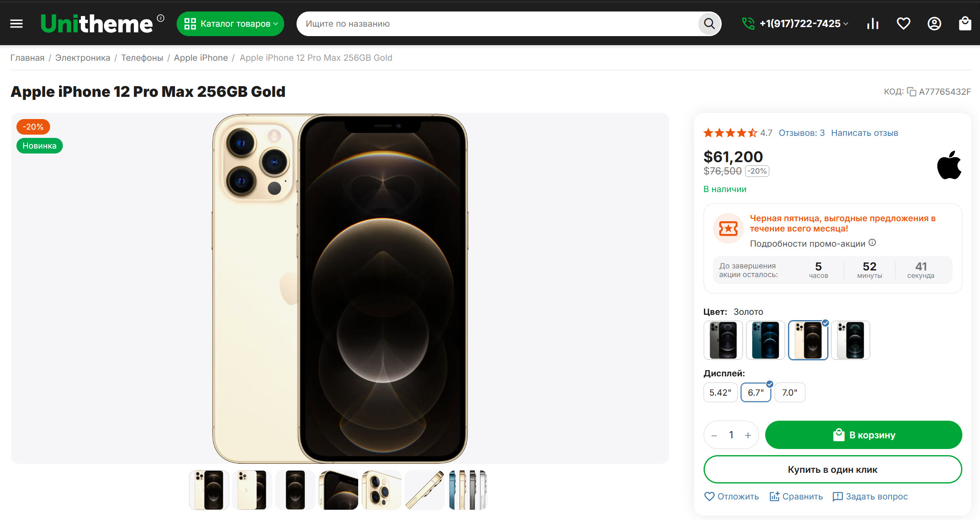Open the comparison chart icon in header
Image resolution: width=980 pixels, height=520 pixels.
point(873,24)
